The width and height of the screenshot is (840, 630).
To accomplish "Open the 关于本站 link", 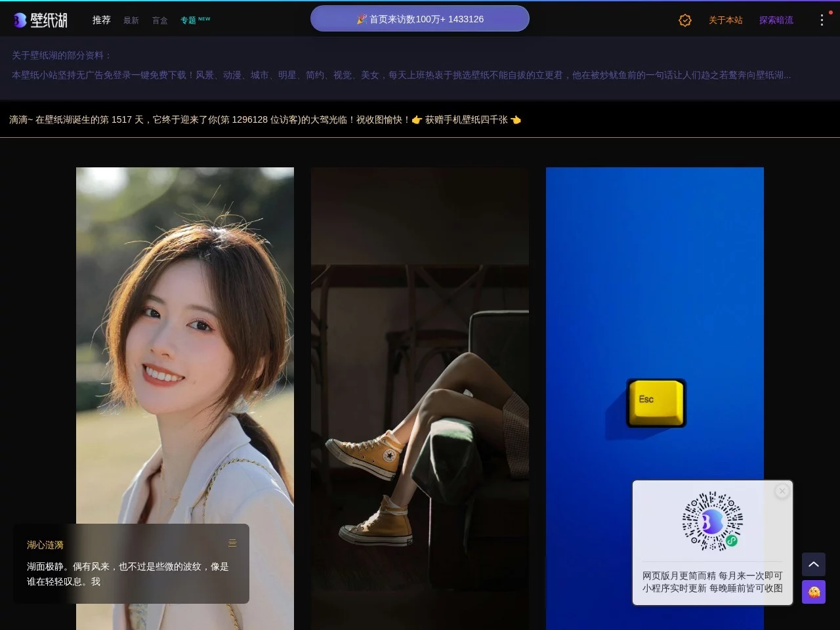I will pos(726,20).
